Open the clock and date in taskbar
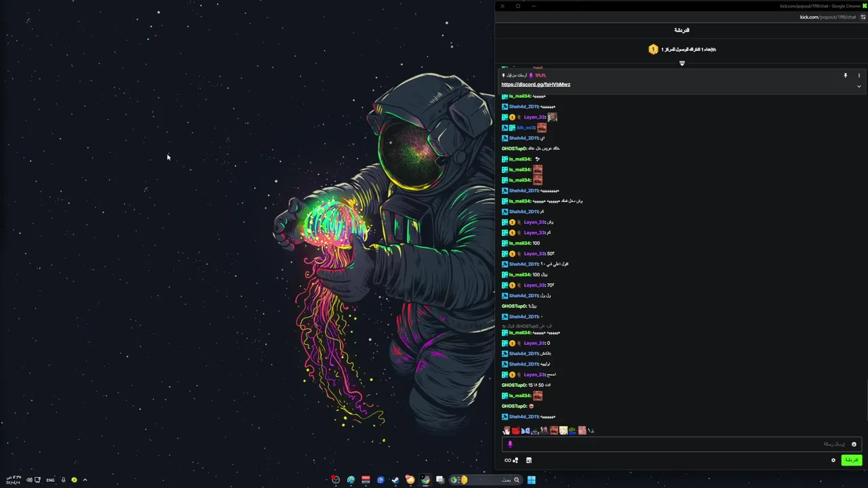 14,480
